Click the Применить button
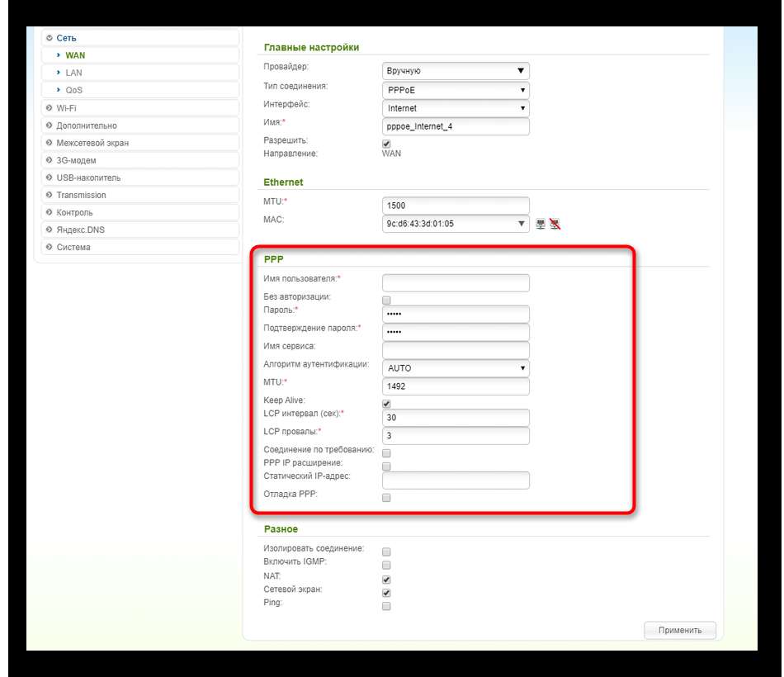The height and width of the screenshot is (677, 784). point(680,630)
